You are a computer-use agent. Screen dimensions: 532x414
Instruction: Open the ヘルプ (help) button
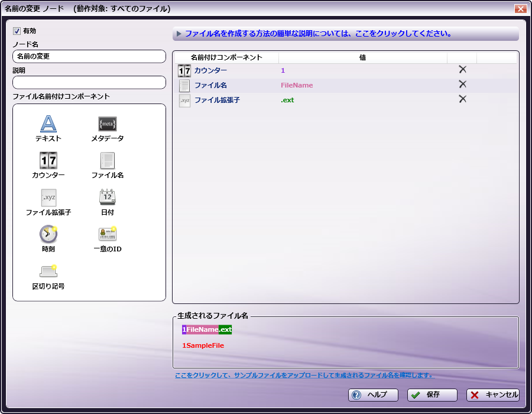click(373, 394)
